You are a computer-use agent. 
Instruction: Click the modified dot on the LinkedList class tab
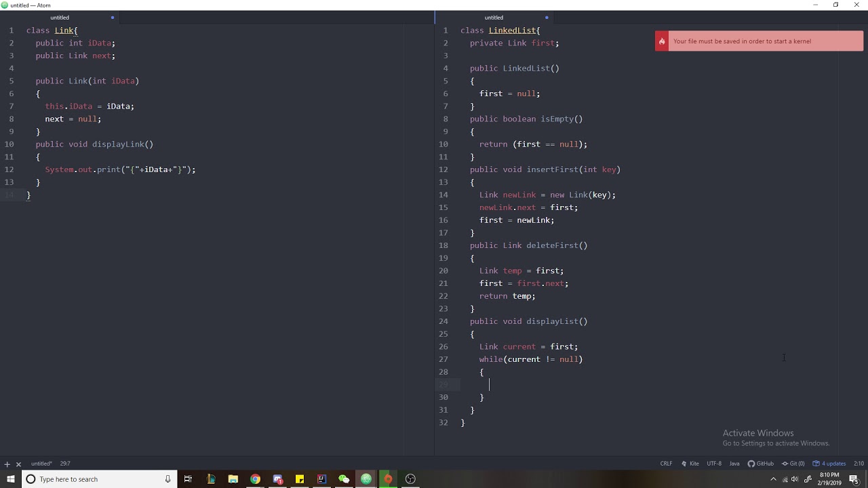(x=547, y=18)
